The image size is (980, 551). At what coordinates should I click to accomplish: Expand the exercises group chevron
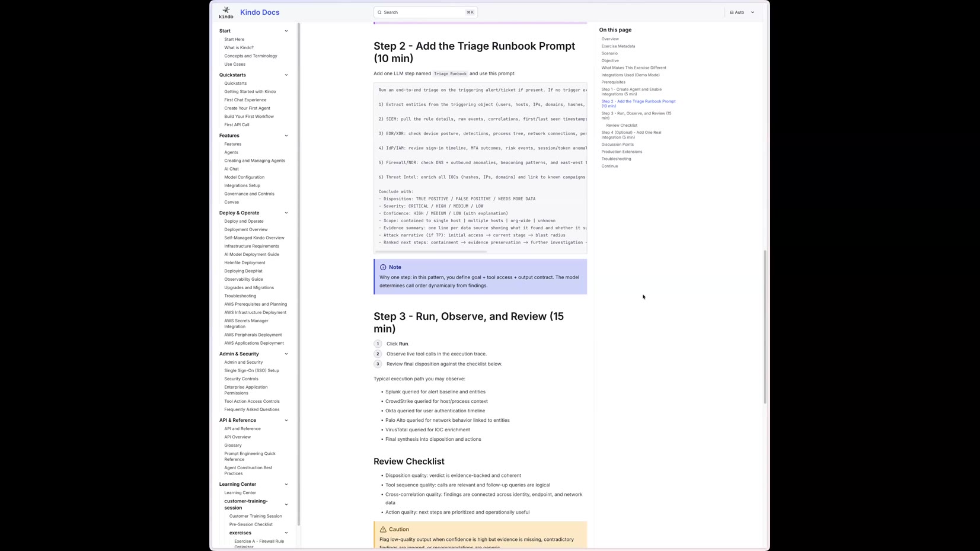tap(286, 533)
